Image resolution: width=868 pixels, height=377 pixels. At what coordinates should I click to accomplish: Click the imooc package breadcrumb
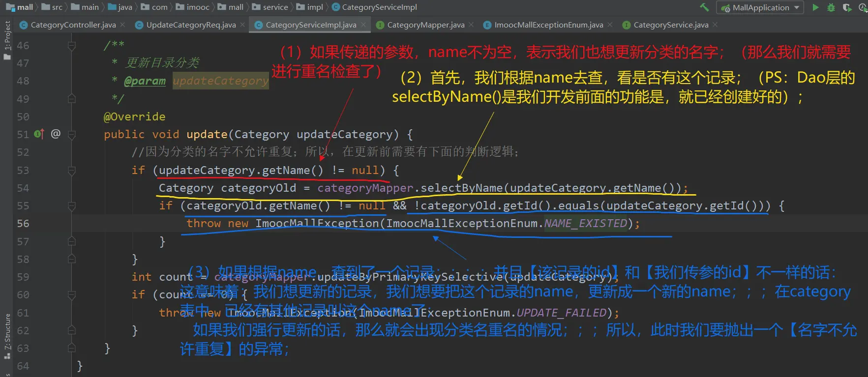(192, 7)
